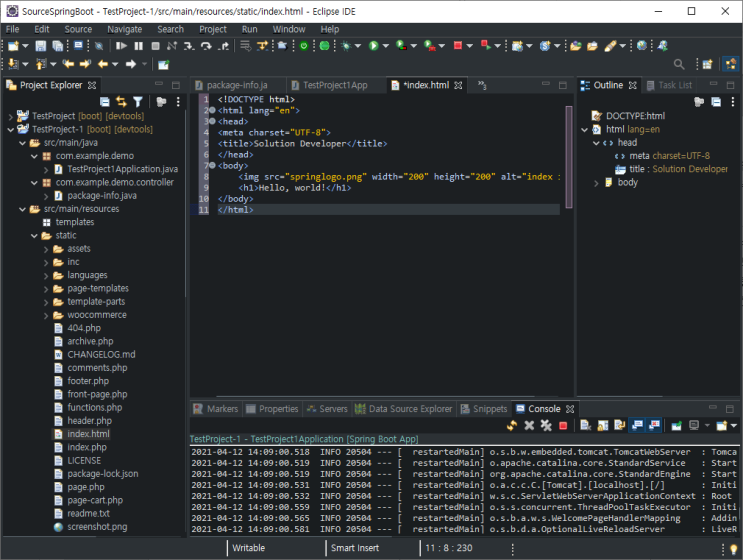Screen dimensions: 743x560
Task: Click the green Run button in toolbar
Action: click(x=373, y=46)
